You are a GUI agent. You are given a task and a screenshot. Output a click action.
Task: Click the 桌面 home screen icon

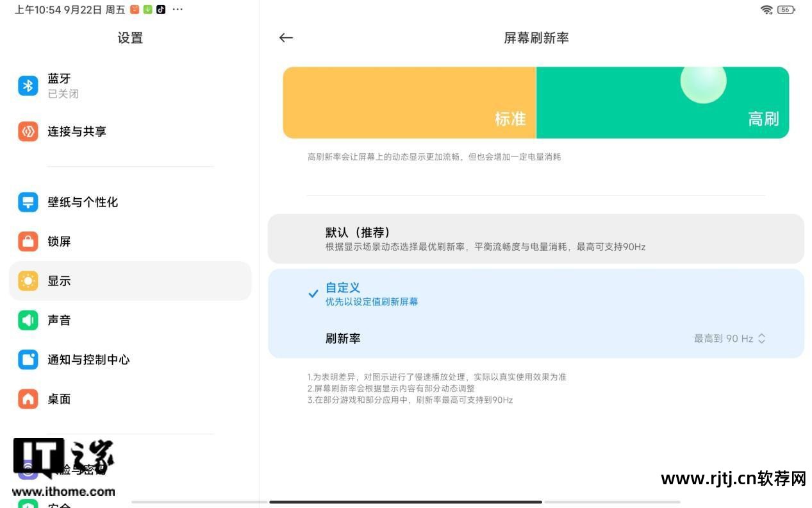pos(28,399)
